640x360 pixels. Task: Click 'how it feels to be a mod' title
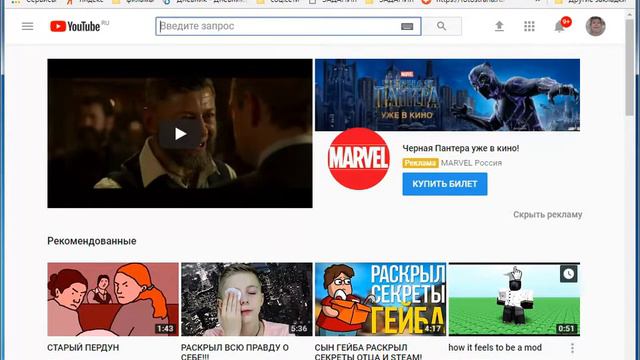[495, 348]
